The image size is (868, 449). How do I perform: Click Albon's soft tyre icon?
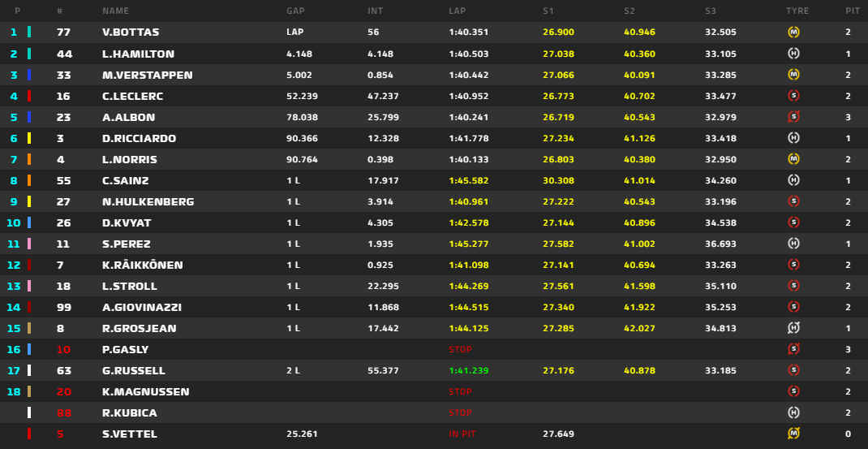tap(793, 117)
